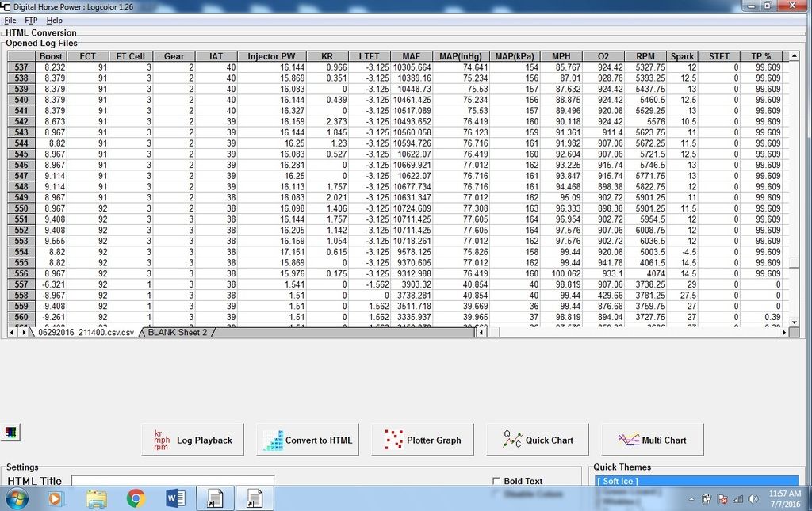Click the MAF column header
The image size is (812, 511).
coord(412,56)
